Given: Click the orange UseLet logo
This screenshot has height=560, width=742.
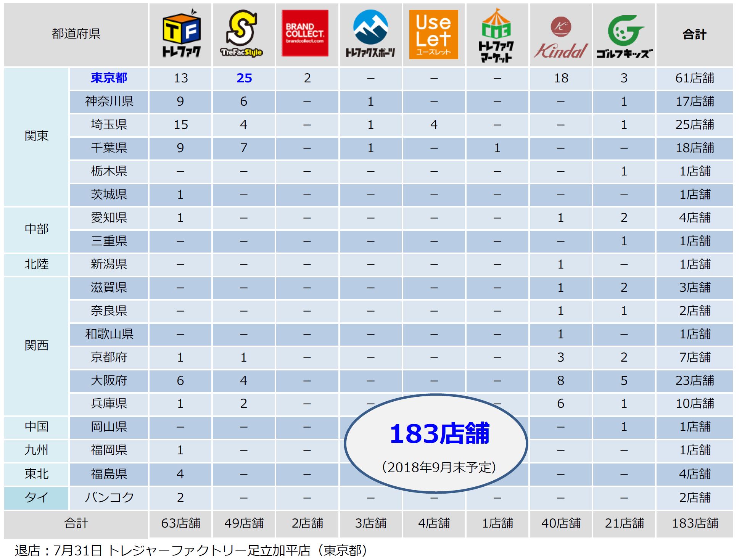Looking at the screenshot, I should 433,34.
